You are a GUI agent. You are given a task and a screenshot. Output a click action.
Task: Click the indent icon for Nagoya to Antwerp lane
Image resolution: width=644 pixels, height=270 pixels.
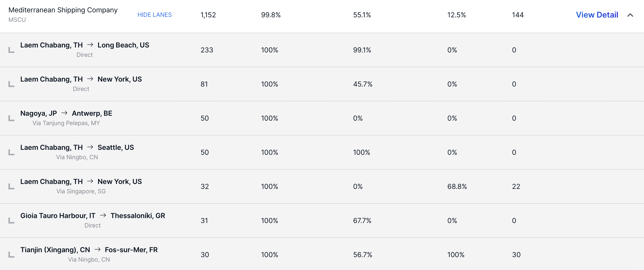[11, 118]
